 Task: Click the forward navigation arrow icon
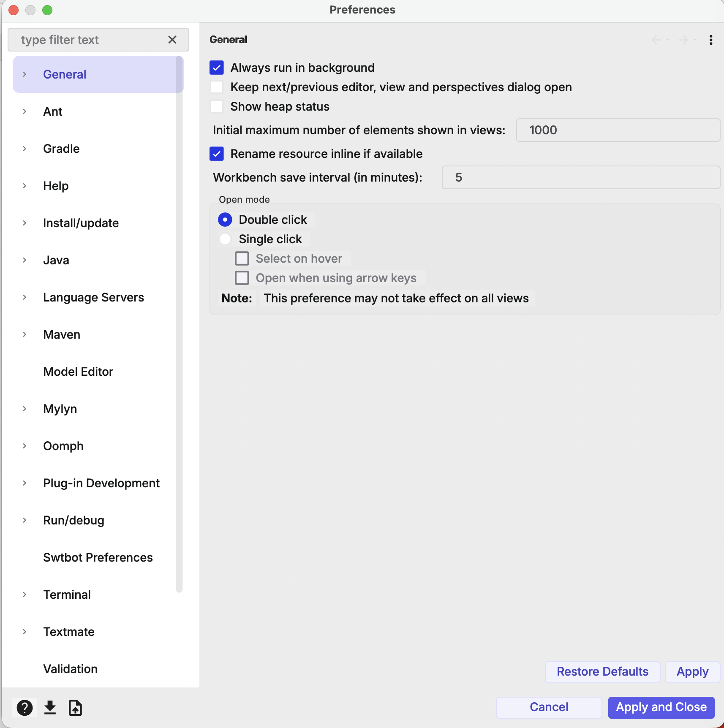pyautogui.click(x=683, y=40)
